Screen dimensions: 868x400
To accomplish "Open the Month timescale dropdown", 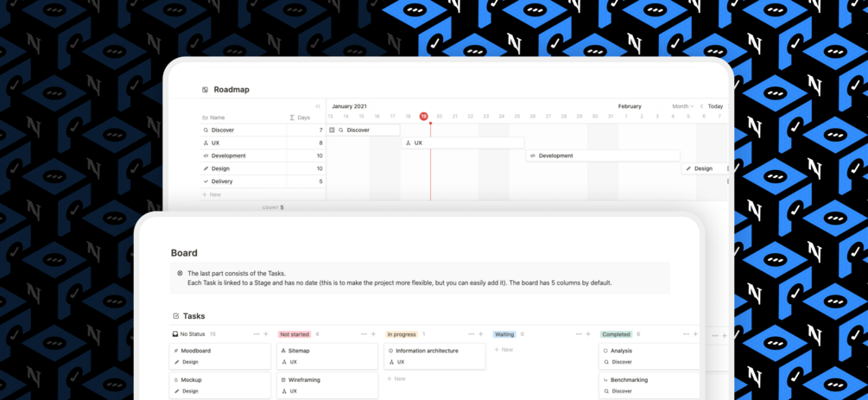I will click(682, 106).
